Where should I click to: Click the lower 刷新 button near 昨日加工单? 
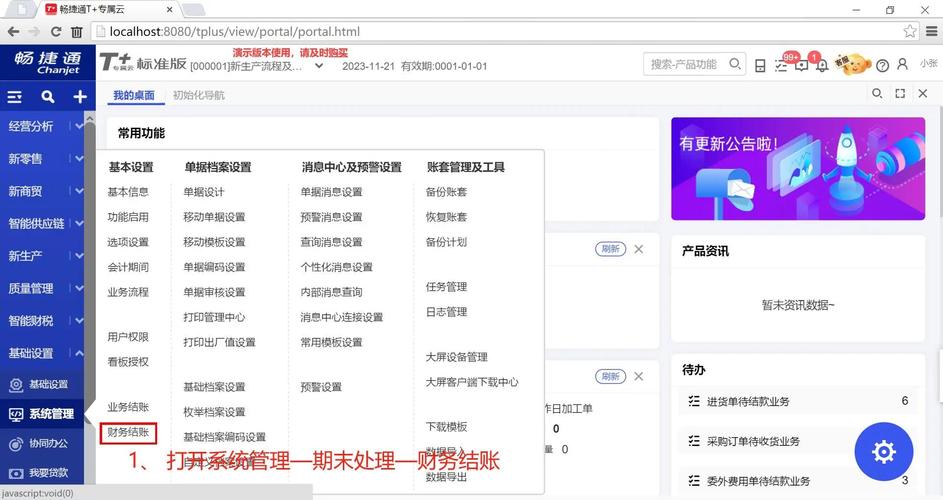coord(610,376)
